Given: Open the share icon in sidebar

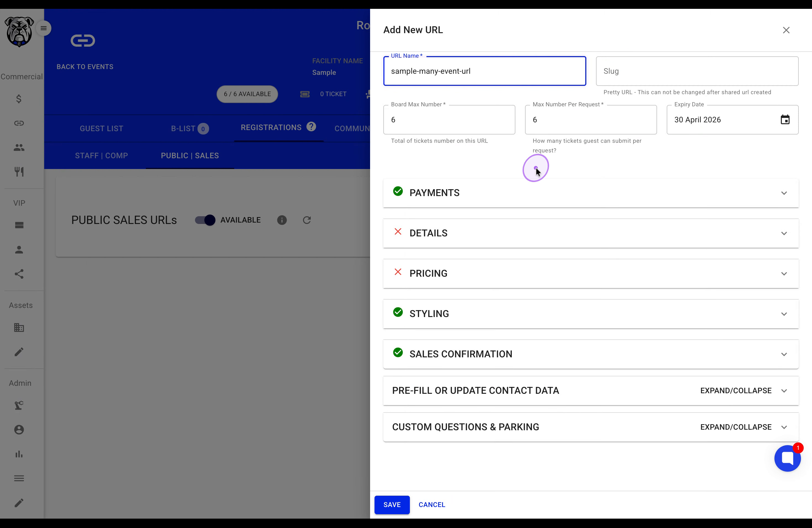Looking at the screenshot, I should pyautogui.click(x=19, y=274).
